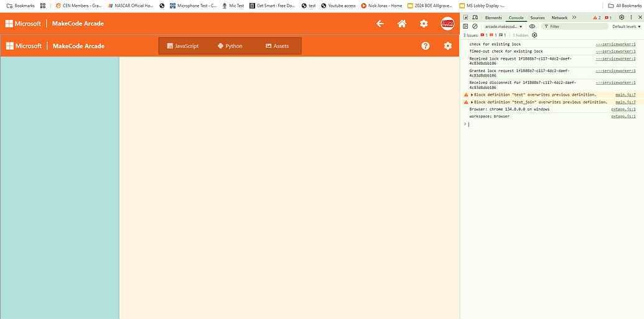Screen dimensions: 644x319
Task: Create live expression with the eye icon
Action: tap(532, 26)
